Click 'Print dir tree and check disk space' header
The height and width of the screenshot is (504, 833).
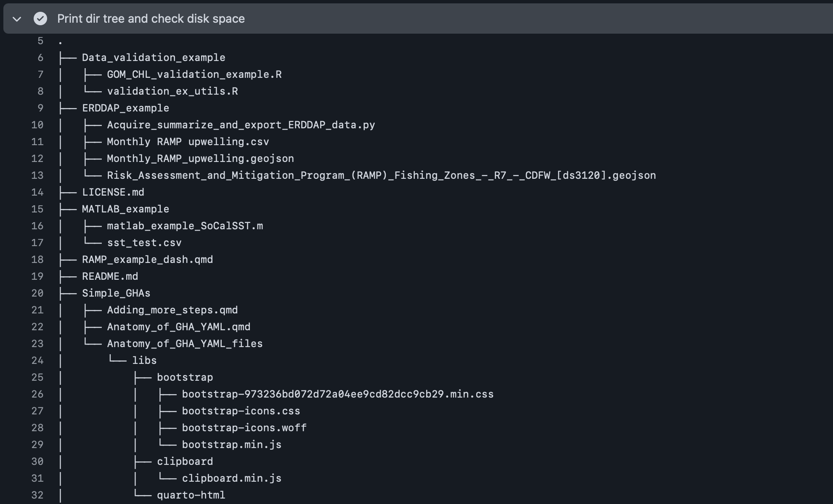click(151, 19)
